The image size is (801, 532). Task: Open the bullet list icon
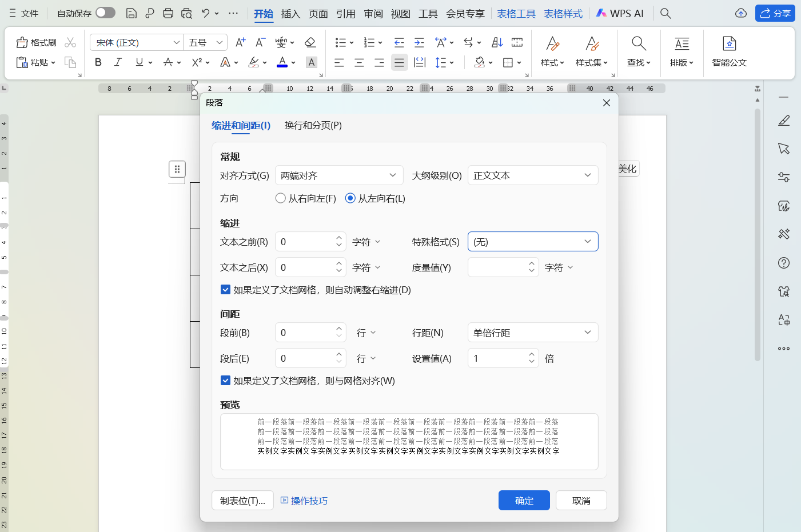341,42
